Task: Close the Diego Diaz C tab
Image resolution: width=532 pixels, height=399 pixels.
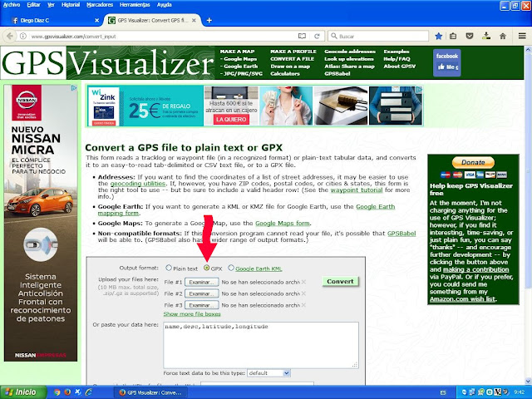Action: (x=96, y=20)
